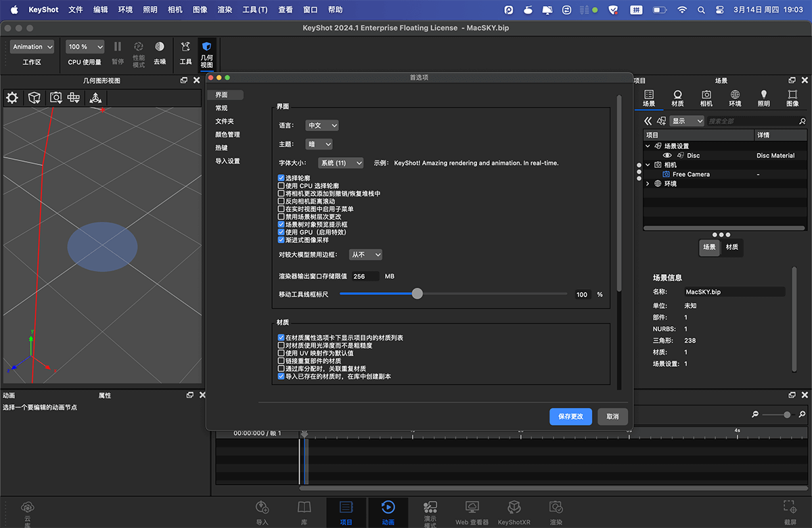Click the 工具 (Tools) toolbar icon
The image size is (812, 528).
185,47
